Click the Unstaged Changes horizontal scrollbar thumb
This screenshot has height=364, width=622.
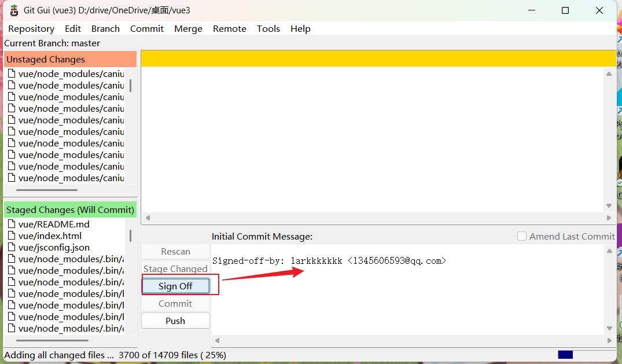coord(47,190)
